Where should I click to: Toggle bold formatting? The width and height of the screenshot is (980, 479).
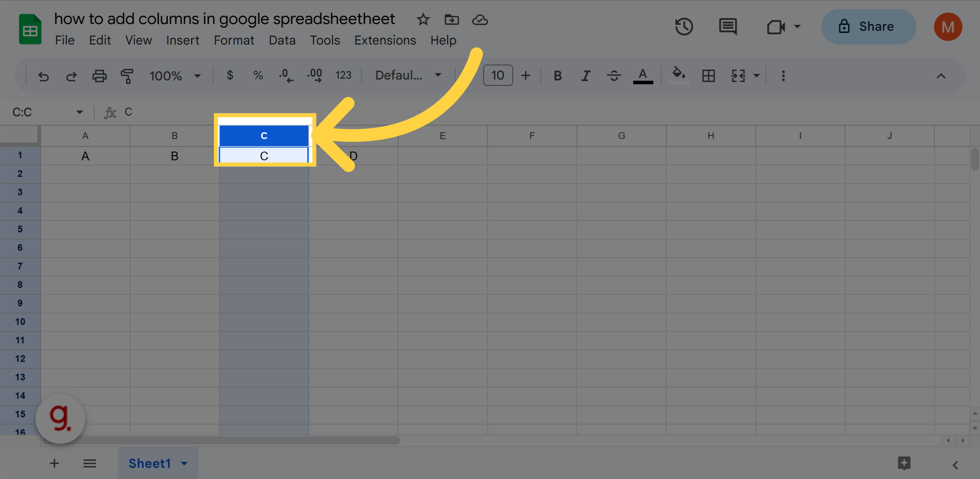point(557,75)
